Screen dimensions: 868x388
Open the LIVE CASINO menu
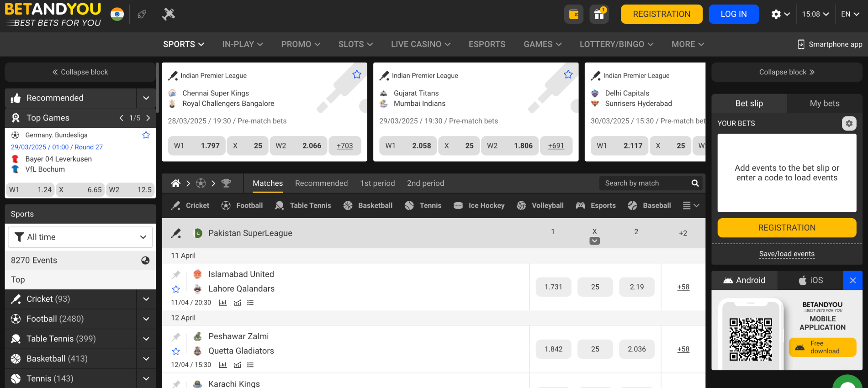[x=420, y=44]
